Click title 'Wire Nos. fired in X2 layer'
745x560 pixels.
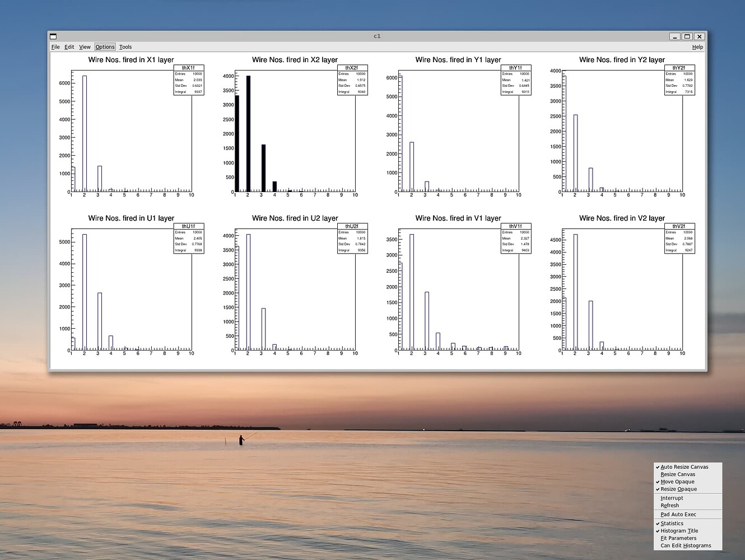[295, 60]
